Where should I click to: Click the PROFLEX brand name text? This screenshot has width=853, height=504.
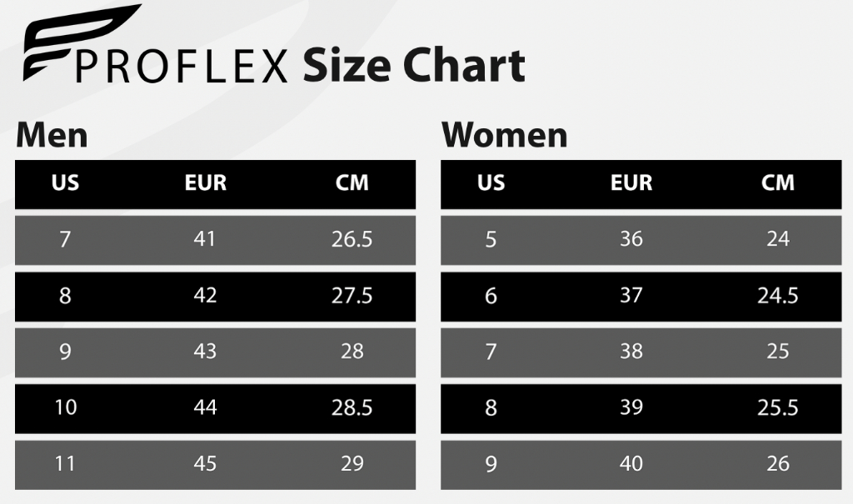[182, 67]
